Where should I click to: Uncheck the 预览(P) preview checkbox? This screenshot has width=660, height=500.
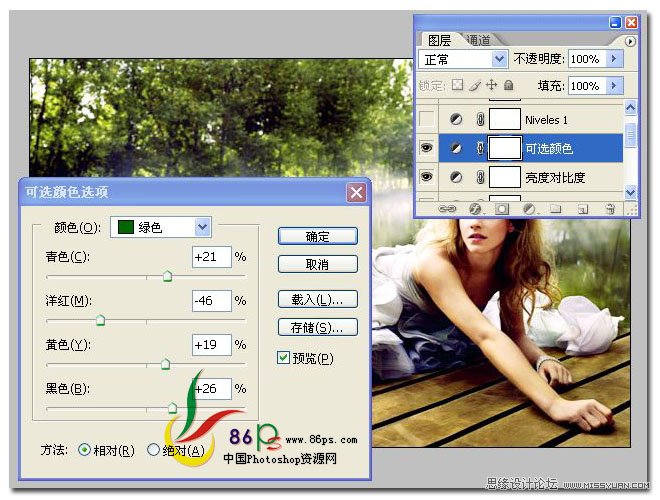tap(283, 358)
